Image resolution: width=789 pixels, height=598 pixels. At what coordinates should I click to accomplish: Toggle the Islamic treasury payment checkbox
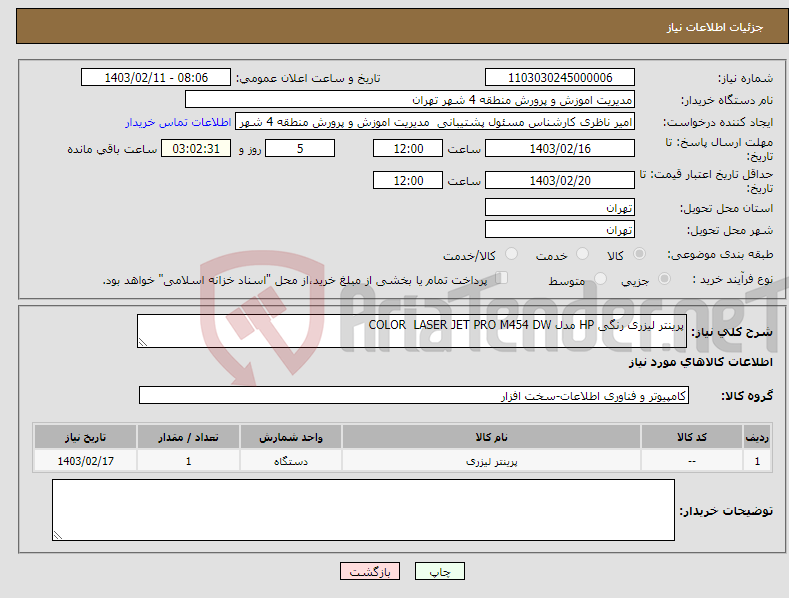pyautogui.click(x=501, y=278)
